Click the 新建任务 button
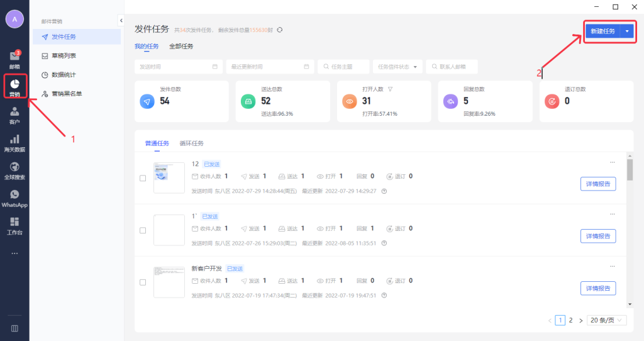The image size is (644, 341). (602, 31)
